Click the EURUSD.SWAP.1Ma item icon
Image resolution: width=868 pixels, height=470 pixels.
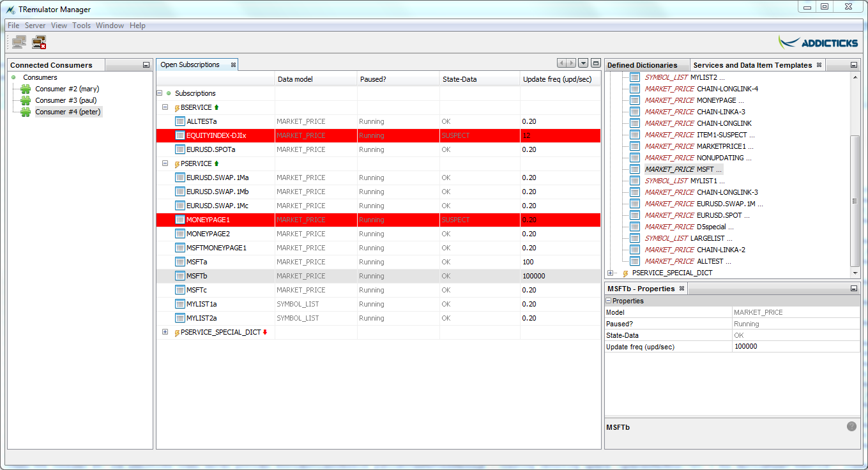180,178
